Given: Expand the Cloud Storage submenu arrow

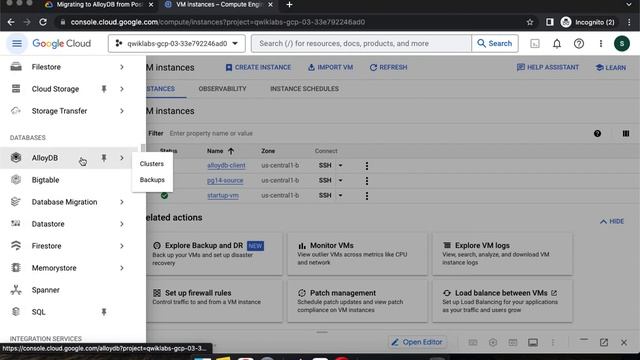Looking at the screenshot, I should point(122,89).
